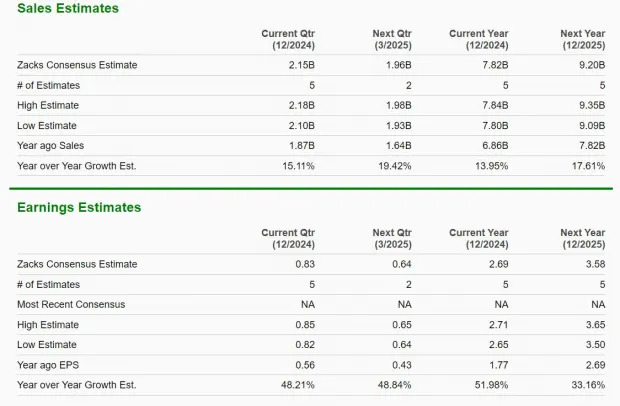The image size is (620, 406).
Task: Click Low Estimate 7.80B in Sales table
Action: point(495,126)
